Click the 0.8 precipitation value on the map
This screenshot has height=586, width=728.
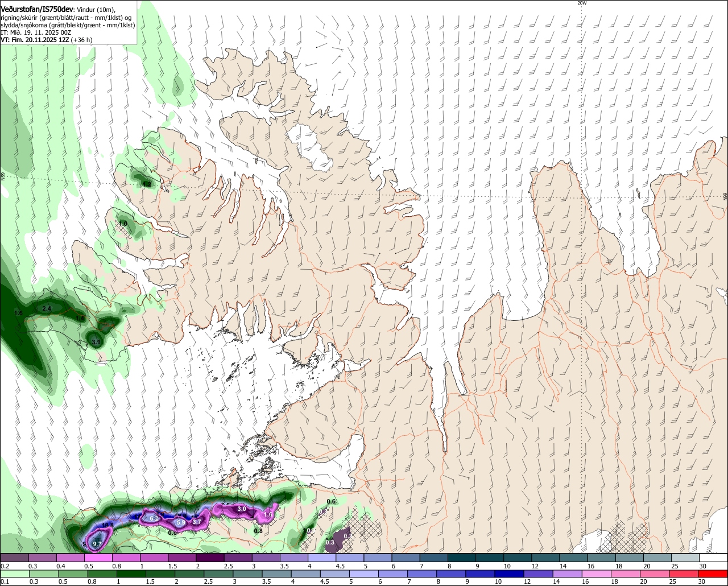pos(258,531)
